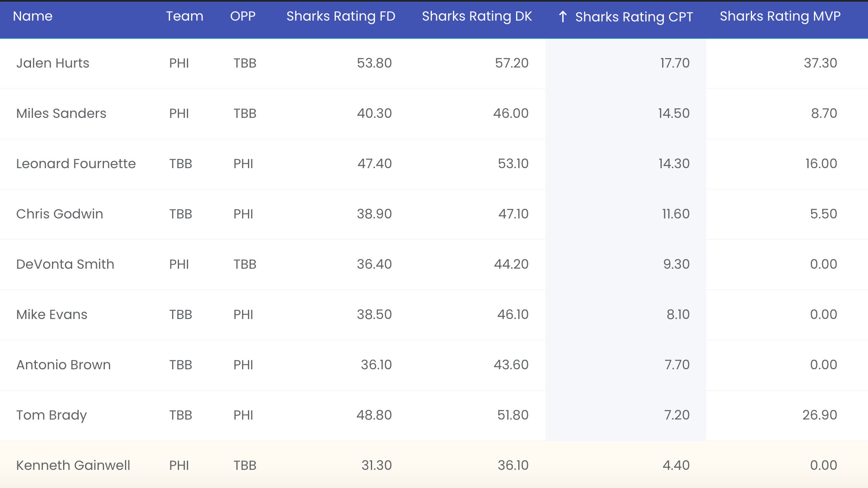Viewport: 868px width, 488px height.
Task: Select Mike Evans in the list
Action: pyautogui.click(x=52, y=314)
